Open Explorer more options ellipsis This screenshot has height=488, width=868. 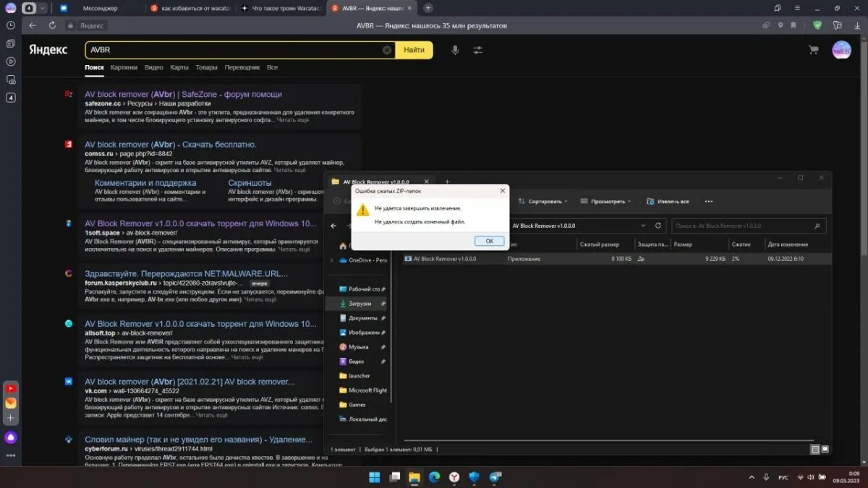709,201
